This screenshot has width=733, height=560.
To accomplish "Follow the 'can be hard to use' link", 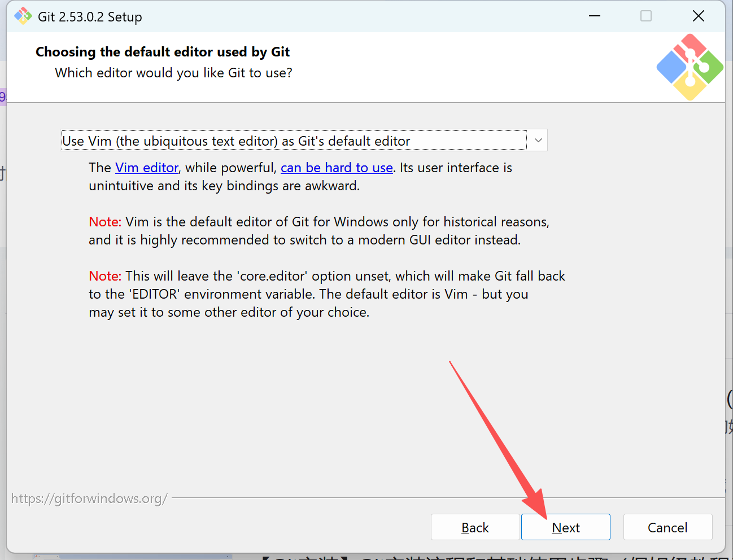I will (337, 168).
